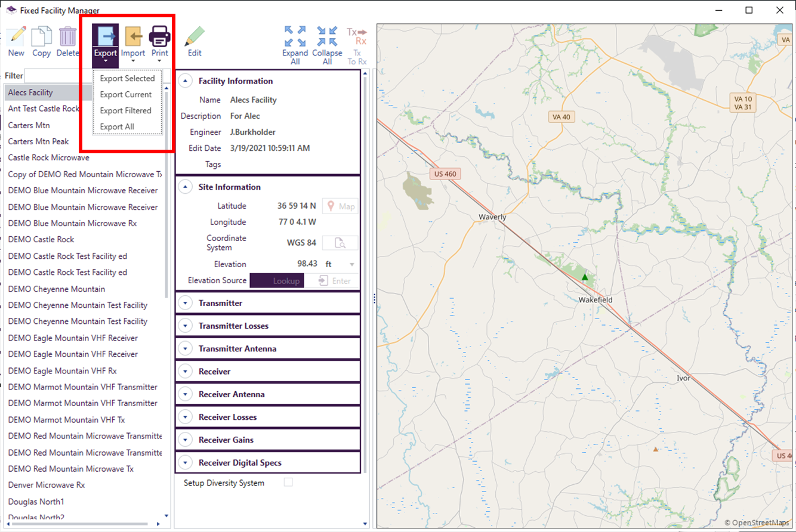Choose Export All from the menu
The width and height of the screenshot is (796, 532).
117,126
